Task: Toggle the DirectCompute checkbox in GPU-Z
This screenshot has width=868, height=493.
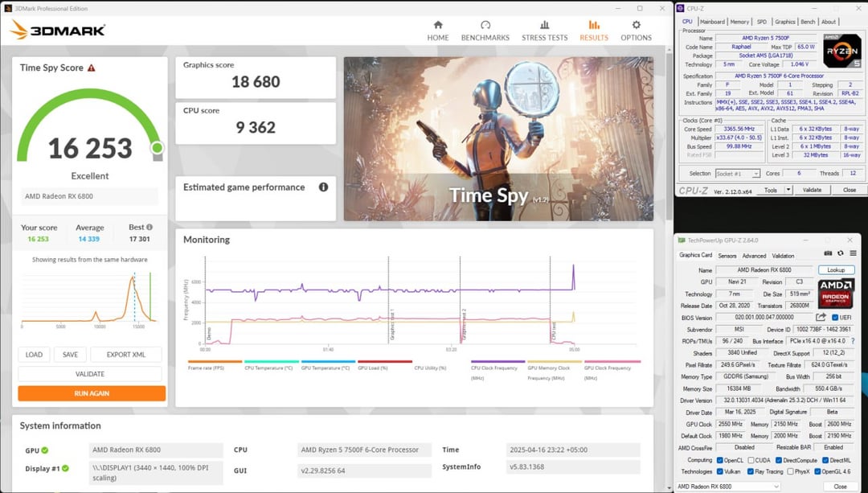Action: 778,460
